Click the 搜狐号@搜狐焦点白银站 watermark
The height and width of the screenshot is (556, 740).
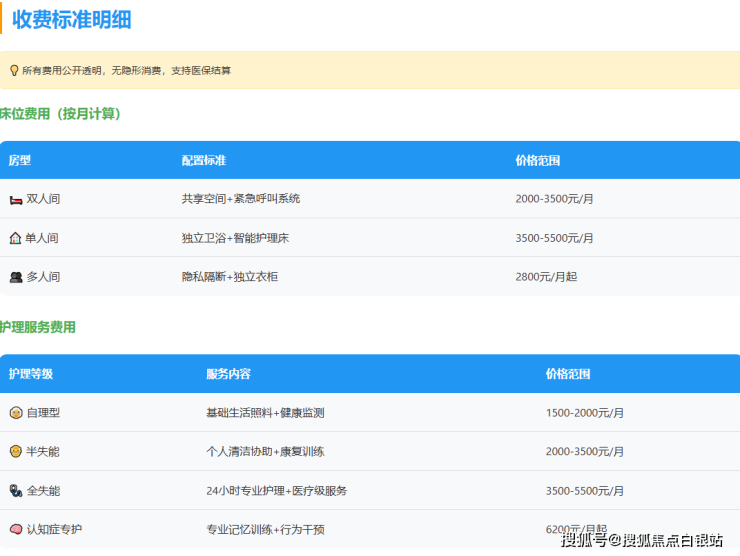tap(641, 541)
